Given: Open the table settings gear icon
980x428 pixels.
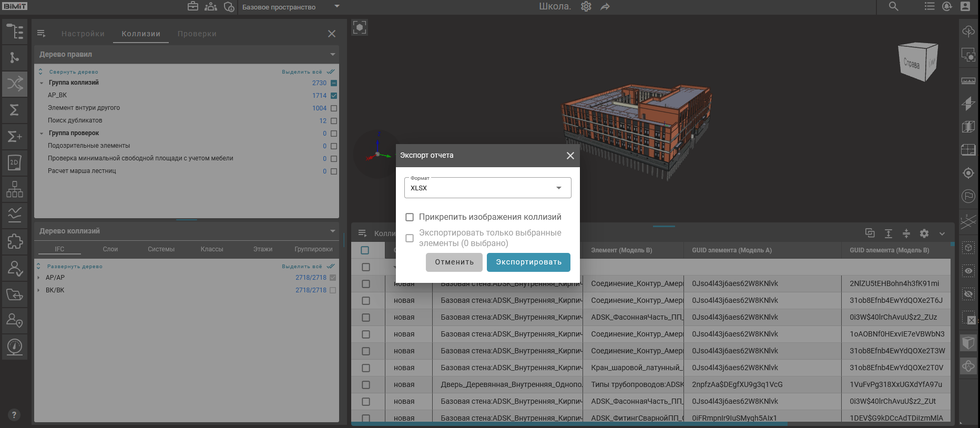Looking at the screenshot, I should click(924, 233).
